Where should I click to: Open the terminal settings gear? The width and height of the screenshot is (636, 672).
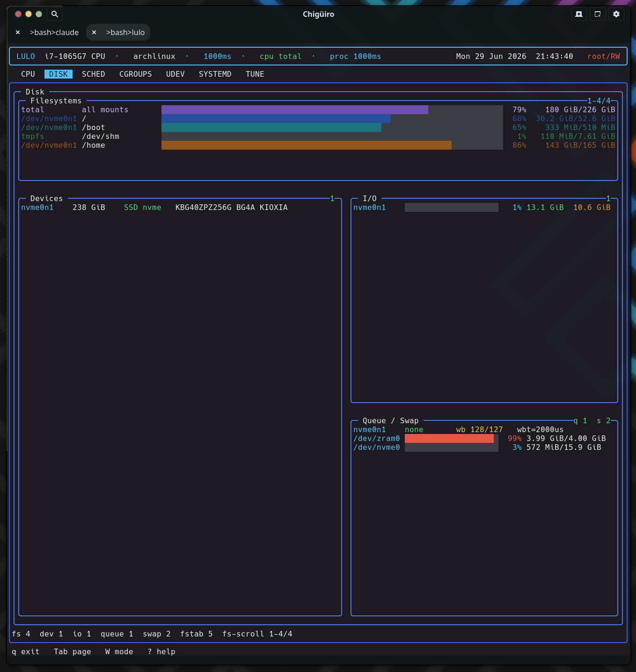(616, 14)
